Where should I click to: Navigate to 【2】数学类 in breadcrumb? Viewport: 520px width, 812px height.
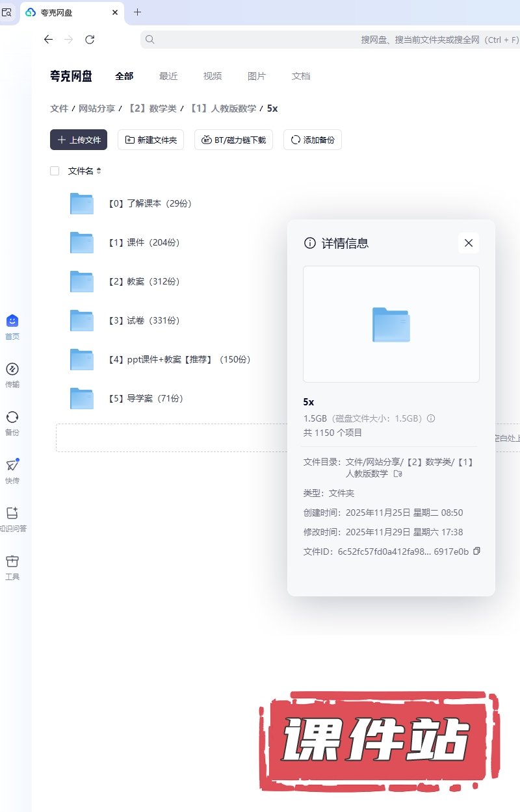151,108
